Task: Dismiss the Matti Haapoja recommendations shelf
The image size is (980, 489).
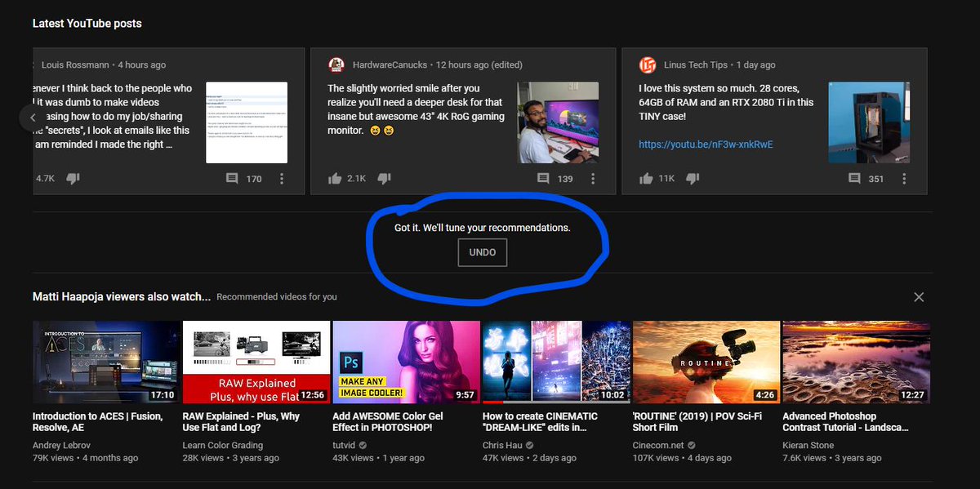Action: point(919,297)
